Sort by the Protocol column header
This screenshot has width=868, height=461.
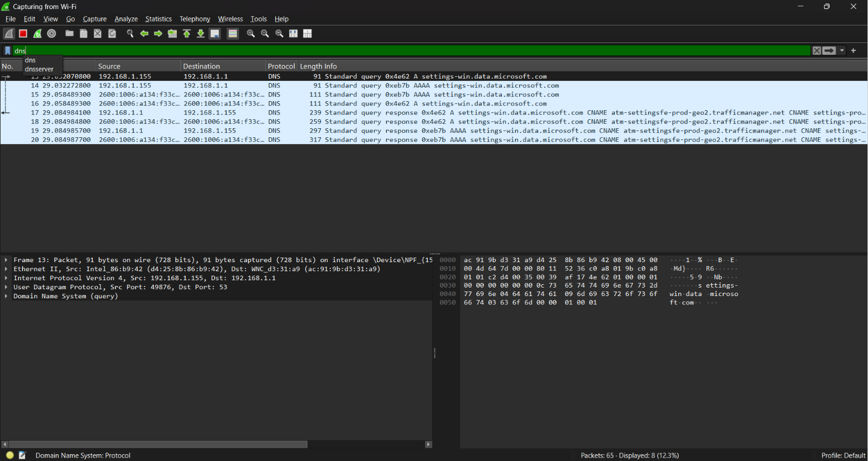pos(281,66)
